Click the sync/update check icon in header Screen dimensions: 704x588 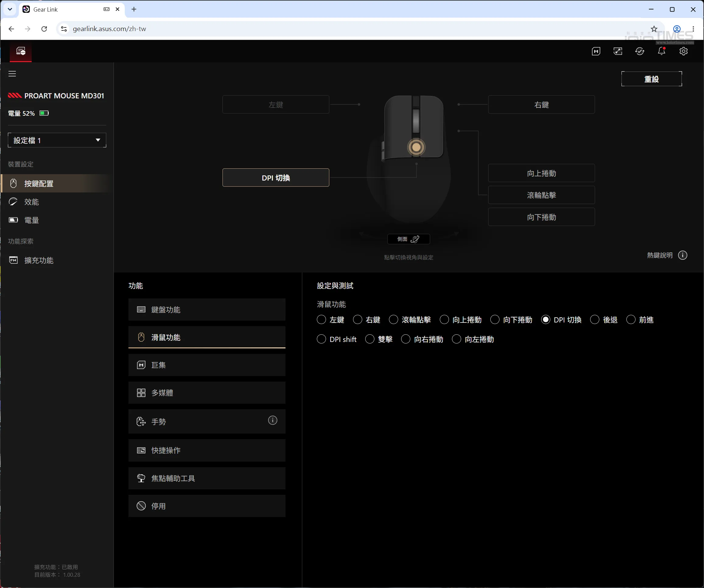tap(640, 51)
